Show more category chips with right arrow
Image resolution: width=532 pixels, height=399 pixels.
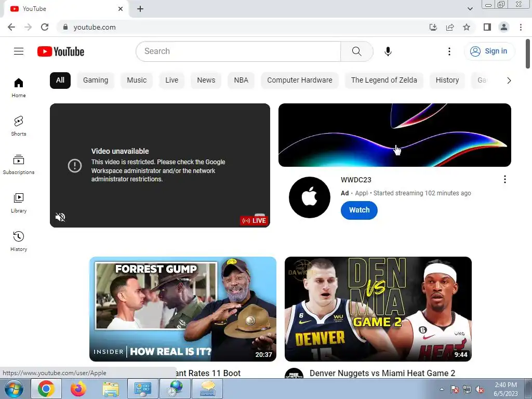509,81
